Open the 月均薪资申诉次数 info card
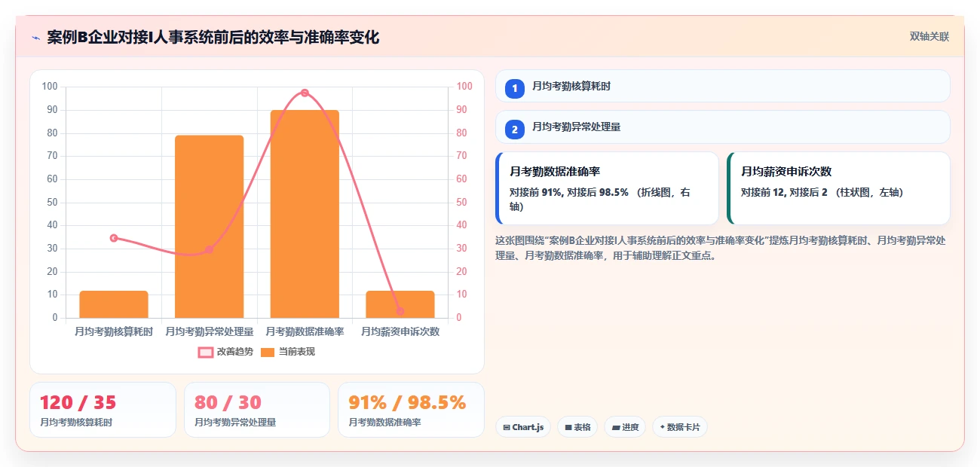The image size is (980, 467). [x=838, y=188]
